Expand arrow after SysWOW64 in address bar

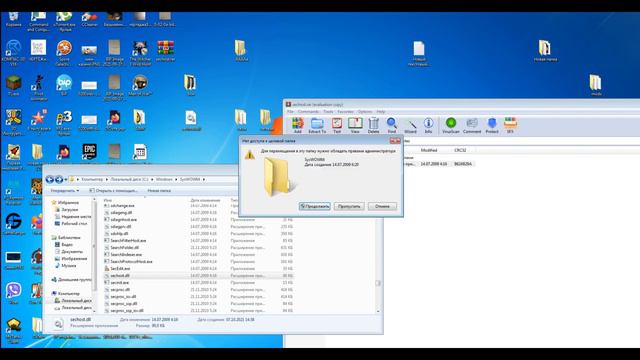click(204, 179)
